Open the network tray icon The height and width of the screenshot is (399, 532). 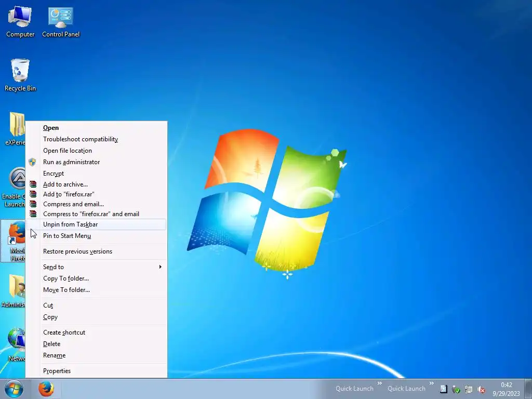click(469, 390)
